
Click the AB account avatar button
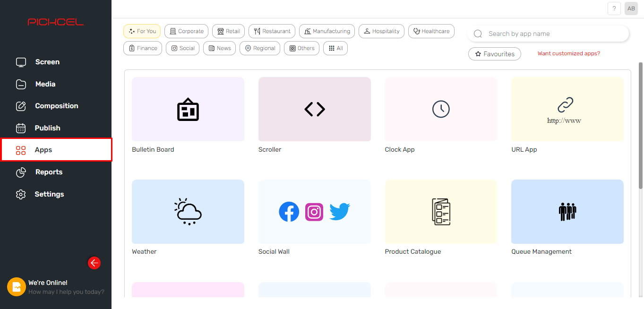631,8
